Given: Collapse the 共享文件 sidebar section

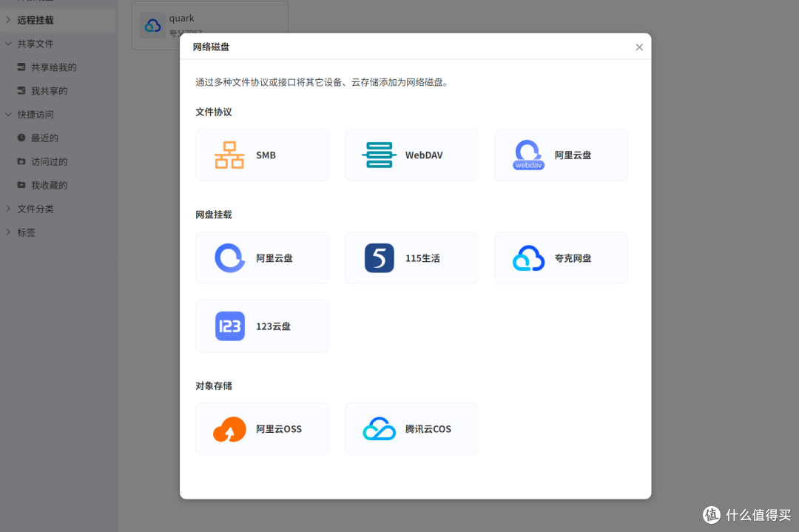Looking at the screenshot, I should pos(8,44).
